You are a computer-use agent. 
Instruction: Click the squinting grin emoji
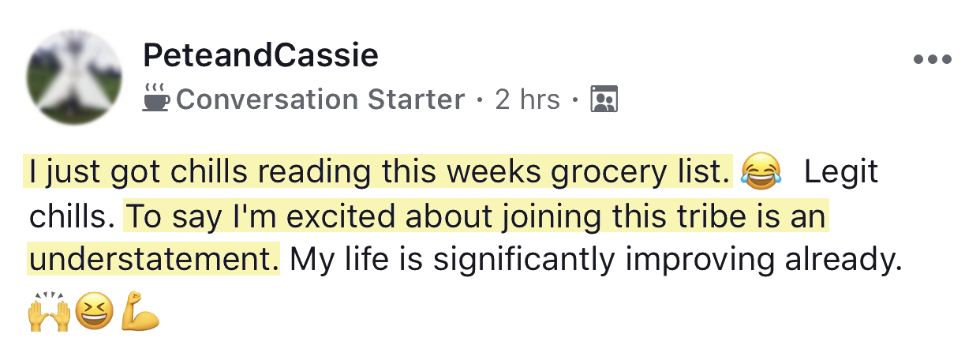[94, 313]
